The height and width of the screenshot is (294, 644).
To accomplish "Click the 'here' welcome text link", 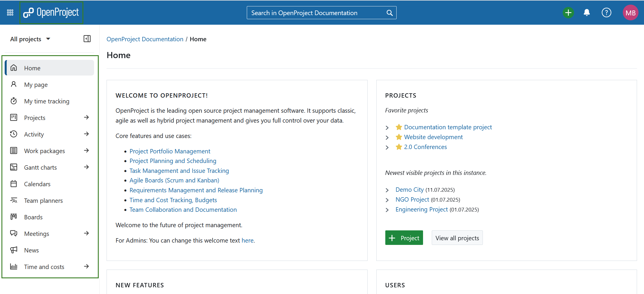I will click(x=247, y=240).
